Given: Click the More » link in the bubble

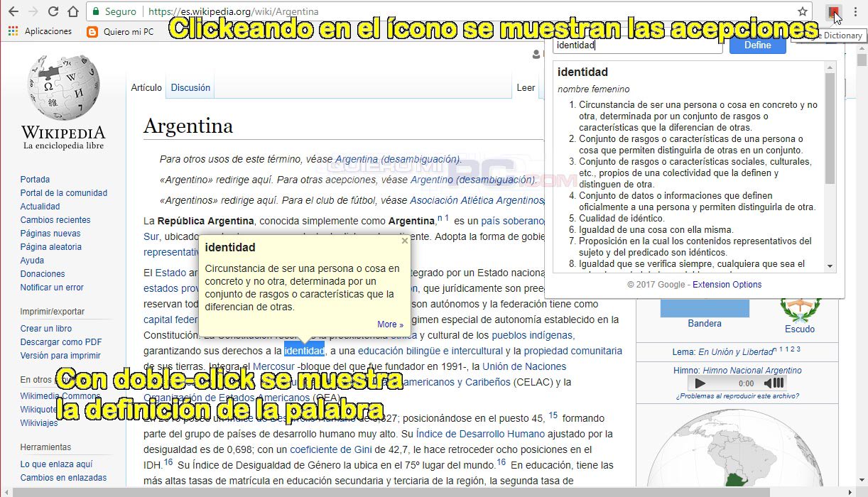Looking at the screenshot, I should 390,324.
